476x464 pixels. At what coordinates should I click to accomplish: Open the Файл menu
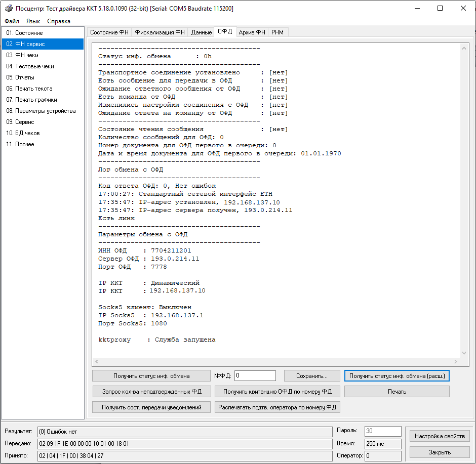[x=12, y=21]
